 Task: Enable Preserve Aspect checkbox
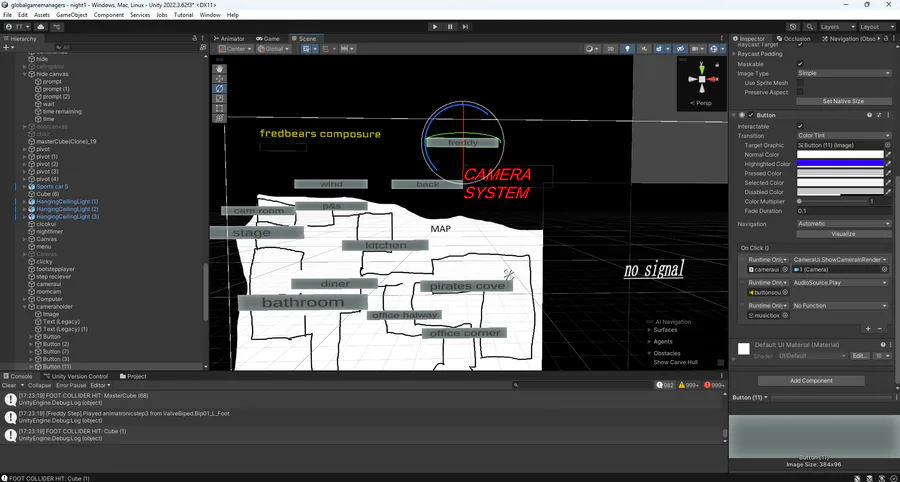click(800, 92)
